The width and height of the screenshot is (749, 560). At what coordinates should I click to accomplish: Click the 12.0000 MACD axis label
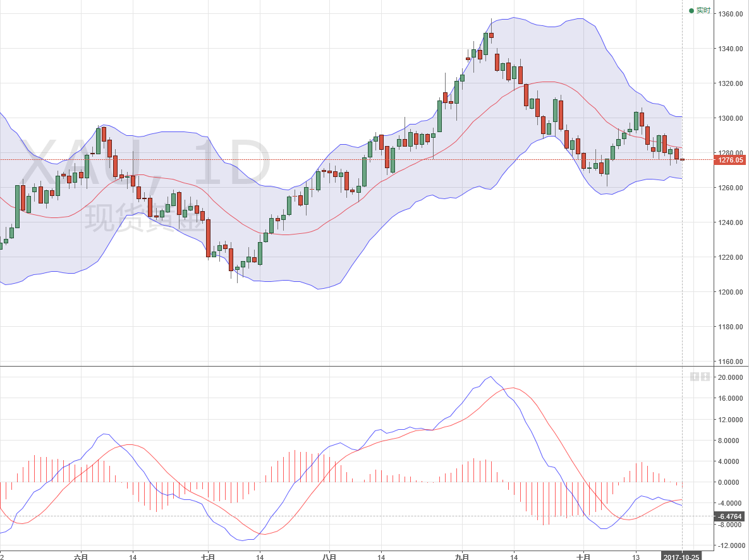731,420
